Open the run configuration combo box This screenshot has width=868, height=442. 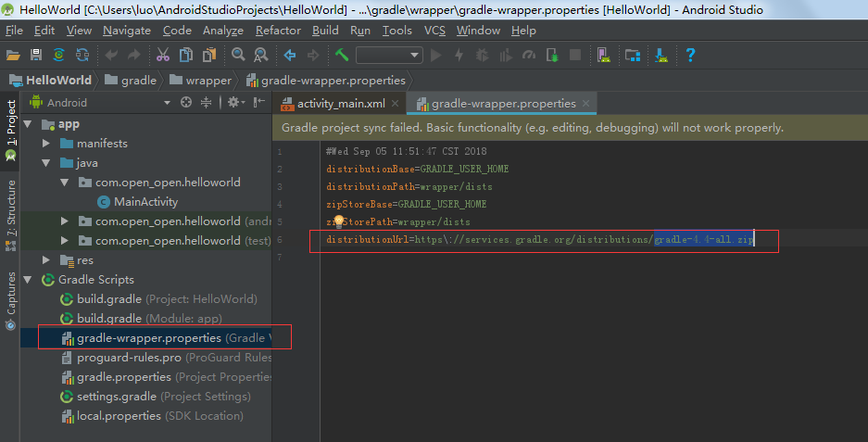(389, 55)
